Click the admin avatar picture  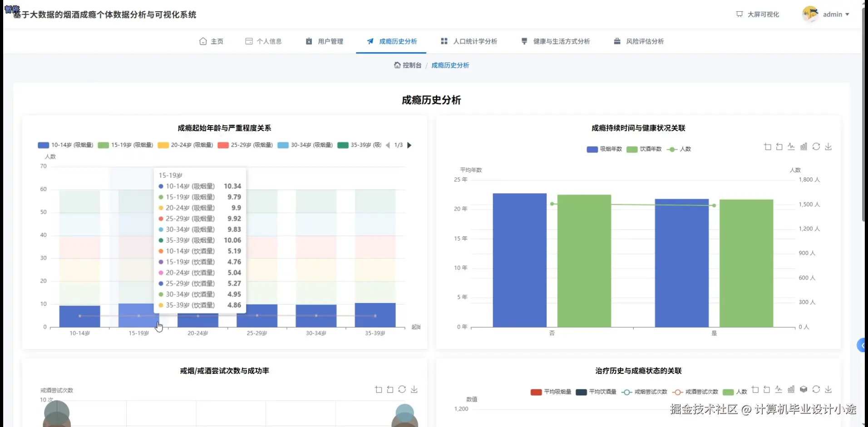click(x=810, y=14)
